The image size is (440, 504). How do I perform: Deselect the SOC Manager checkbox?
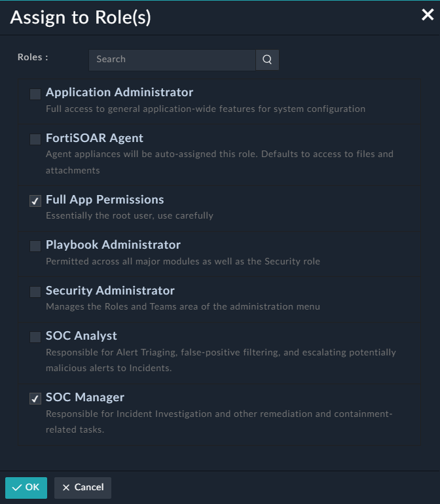[x=35, y=399]
